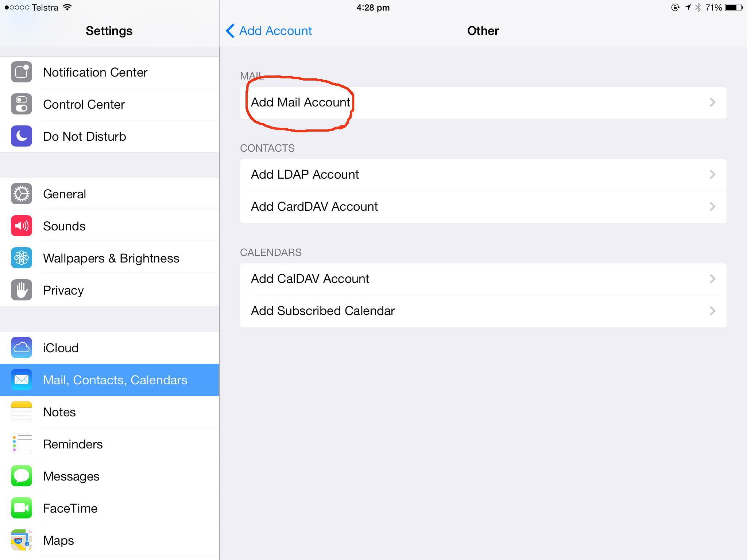Tap the Reminders list icon

click(x=22, y=444)
